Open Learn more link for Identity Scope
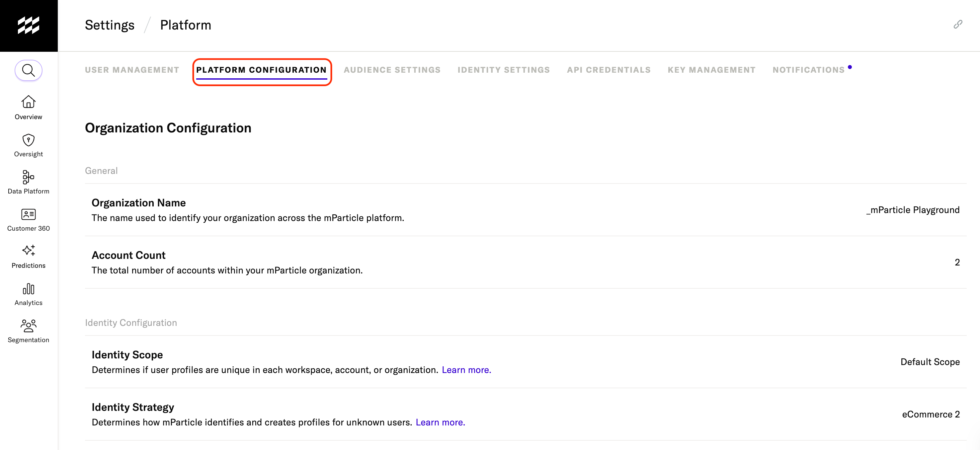Screen dimensions: 980x450 [x=466, y=370]
